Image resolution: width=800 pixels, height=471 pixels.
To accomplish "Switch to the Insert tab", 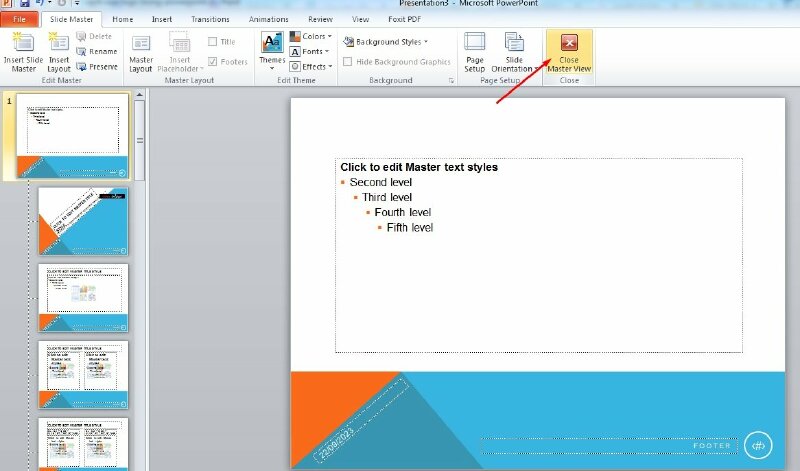I will (x=162, y=19).
